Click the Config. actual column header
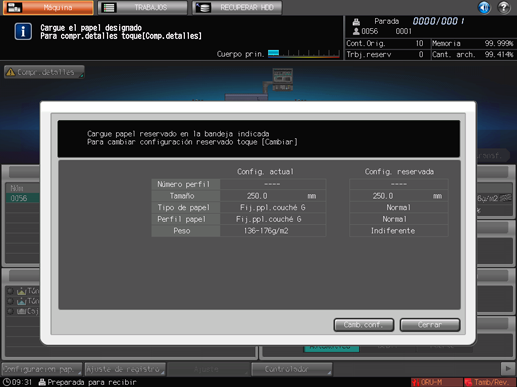 (265, 172)
